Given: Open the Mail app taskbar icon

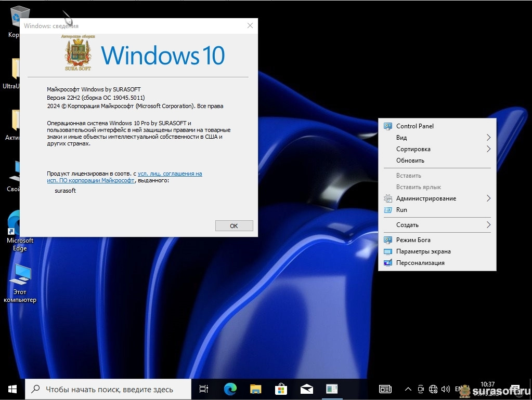Looking at the screenshot, I should 306,389.
